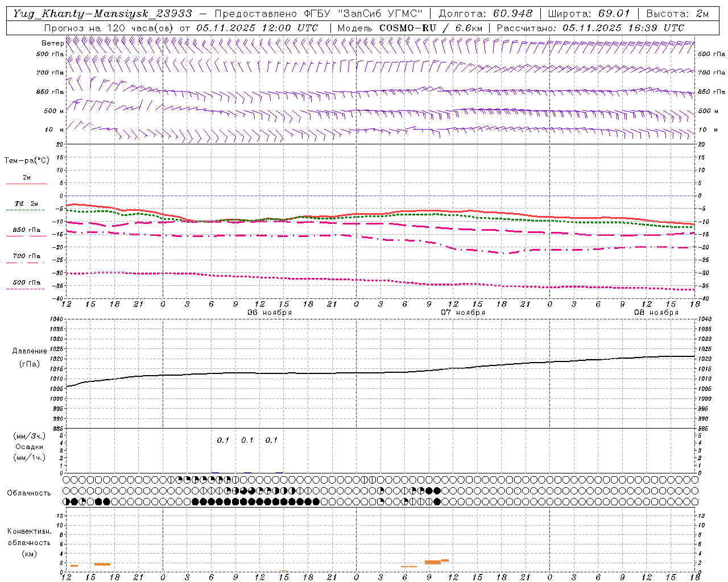Click the 500 гПа temperature legend dotted line
Image resolution: width=728 pixels, height=582 pixels.
pos(25,289)
